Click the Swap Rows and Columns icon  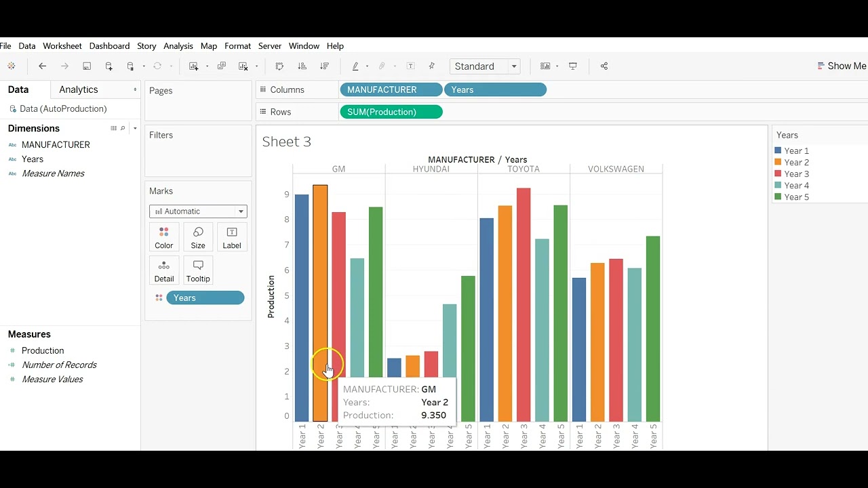[x=279, y=66]
